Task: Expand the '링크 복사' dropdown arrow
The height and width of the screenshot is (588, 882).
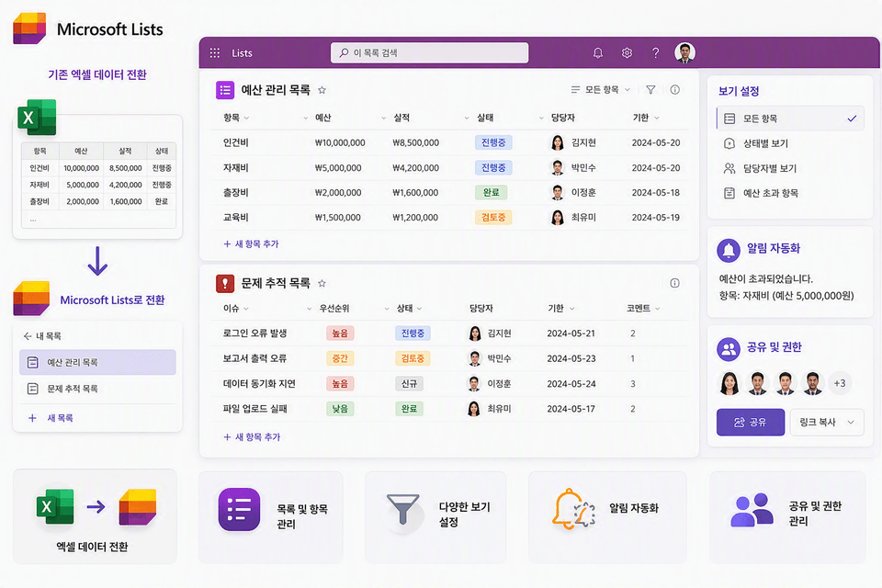Action: pyautogui.click(x=851, y=422)
